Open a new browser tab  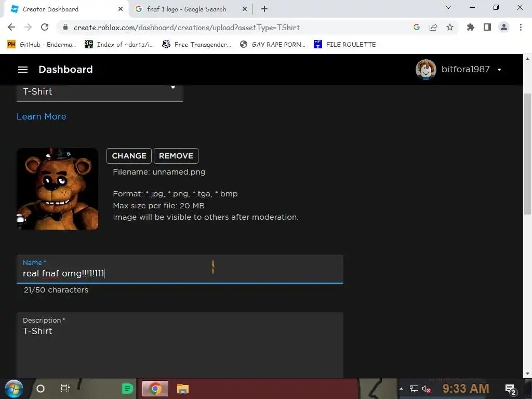[264, 9]
